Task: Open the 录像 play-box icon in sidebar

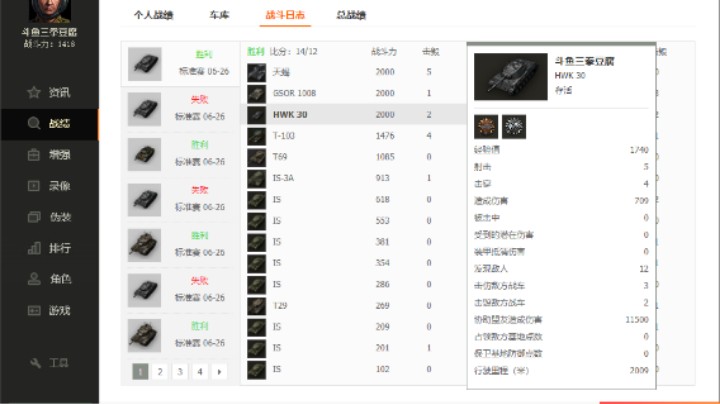Action: tap(34, 186)
